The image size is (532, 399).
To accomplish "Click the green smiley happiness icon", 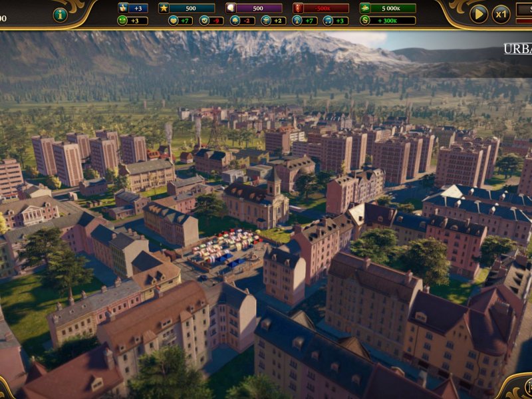I will tap(123, 21).
